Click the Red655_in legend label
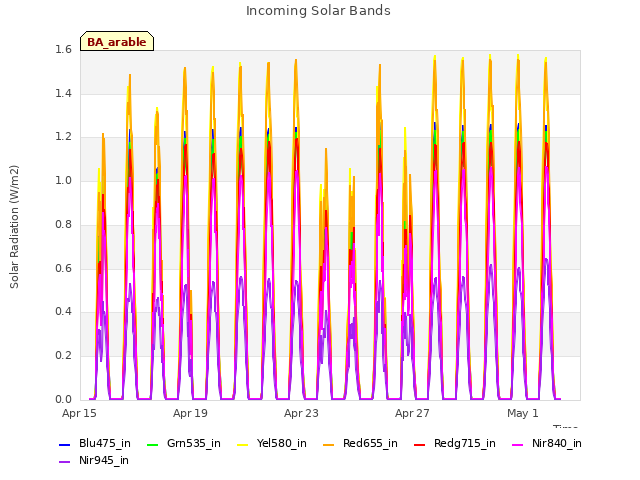Screen dimensions: 640x480 click(x=370, y=443)
